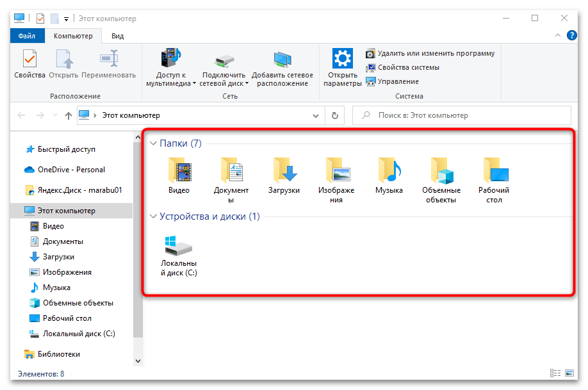The image size is (588, 390).
Task: Go up one level arrow
Action: 69,115
